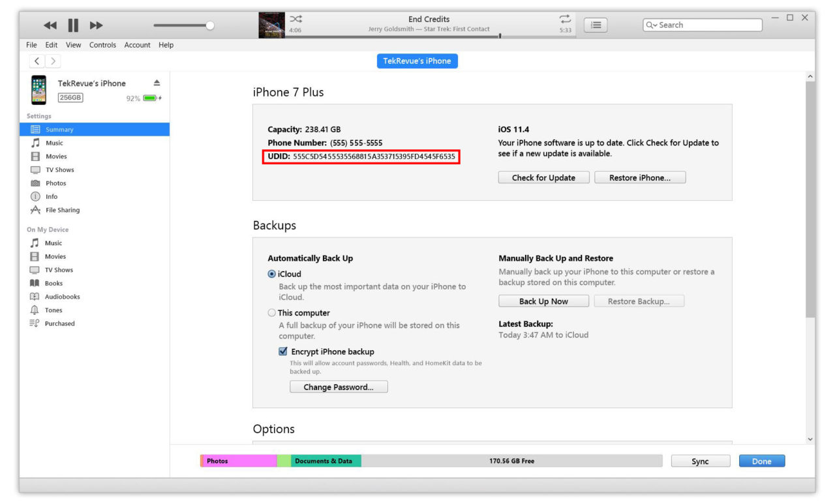The width and height of the screenshot is (835, 504).
Task: Select iCloud backup radio button
Action: click(272, 274)
